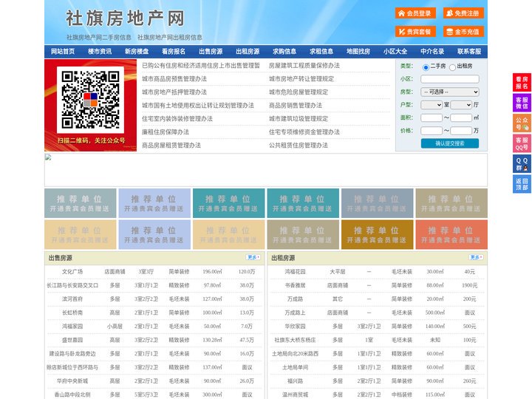Click the brown-gold 推荐单位 tile
The image size is (532, 399).
click(377, 234)
